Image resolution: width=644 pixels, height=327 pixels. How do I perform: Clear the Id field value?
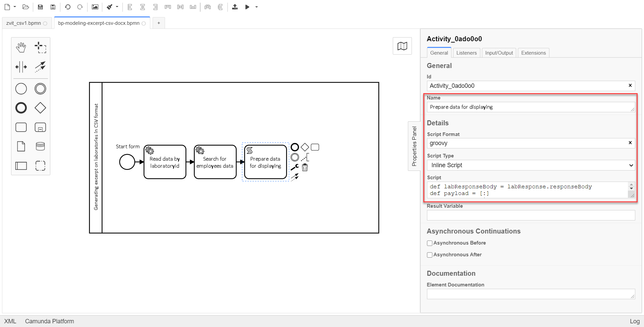[630, 85]
